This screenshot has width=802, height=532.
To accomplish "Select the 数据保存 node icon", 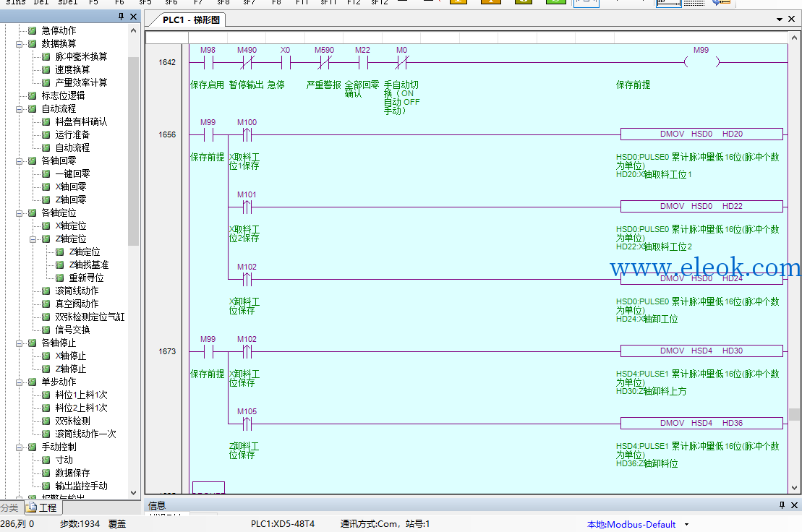I will click(x=46, y=473).
